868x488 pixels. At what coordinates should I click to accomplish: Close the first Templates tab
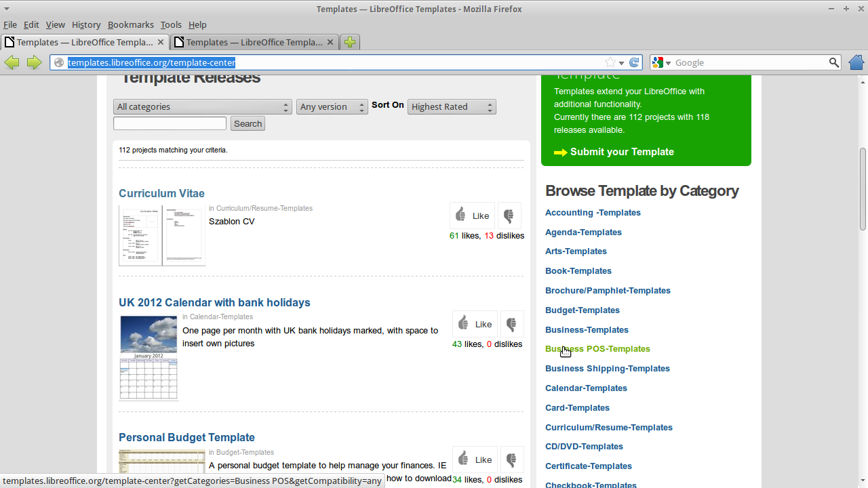tap(161, 42)
